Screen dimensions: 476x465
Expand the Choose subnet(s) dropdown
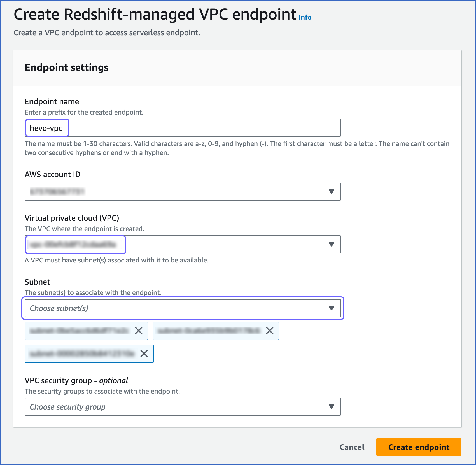coord(182,308)
